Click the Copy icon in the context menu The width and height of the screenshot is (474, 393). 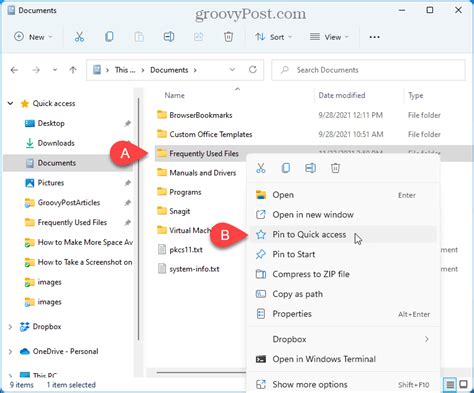[286, 168]
